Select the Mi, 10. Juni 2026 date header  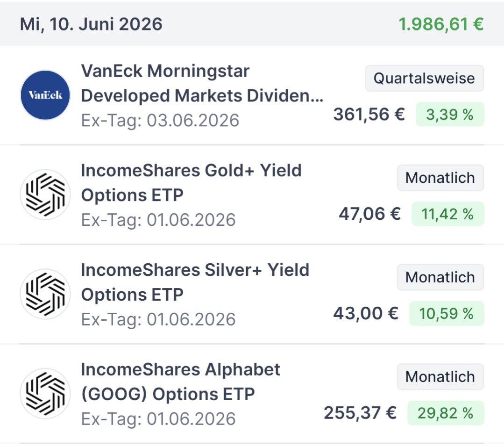click(x=91, y=24)
